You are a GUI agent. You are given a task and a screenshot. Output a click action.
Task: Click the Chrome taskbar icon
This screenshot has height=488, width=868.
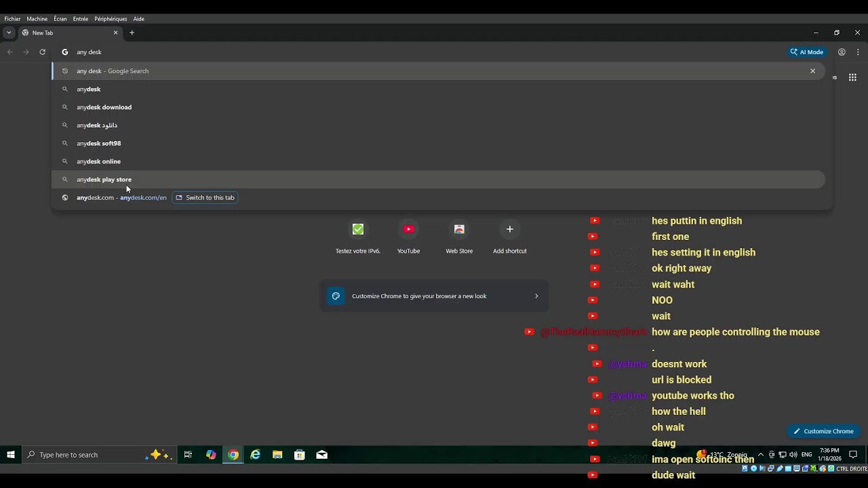click(x=233, y=455)
